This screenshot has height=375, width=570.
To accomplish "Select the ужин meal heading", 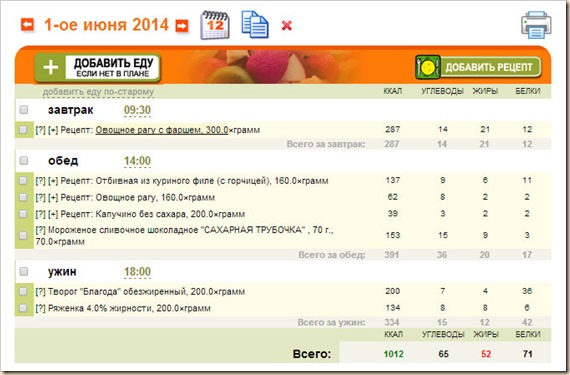I will click(x=62, y=271).
